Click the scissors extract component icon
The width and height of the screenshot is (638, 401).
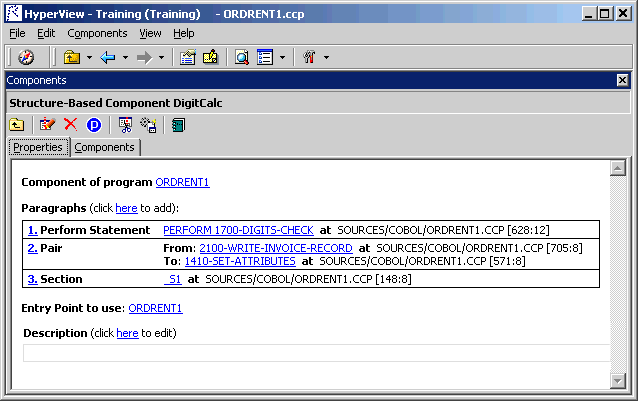tap(126, 125)
